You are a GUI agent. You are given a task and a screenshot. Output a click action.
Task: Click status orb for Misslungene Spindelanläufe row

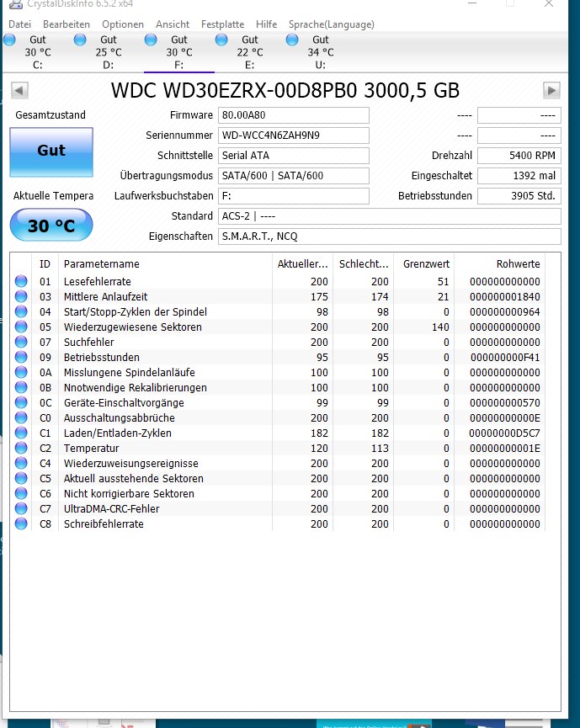point(21,372)
